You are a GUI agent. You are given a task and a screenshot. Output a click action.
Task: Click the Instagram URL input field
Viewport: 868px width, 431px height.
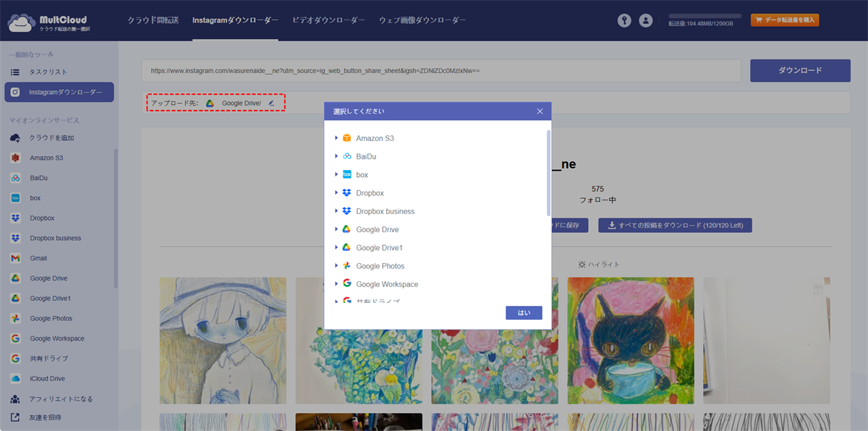coord(441,71)
